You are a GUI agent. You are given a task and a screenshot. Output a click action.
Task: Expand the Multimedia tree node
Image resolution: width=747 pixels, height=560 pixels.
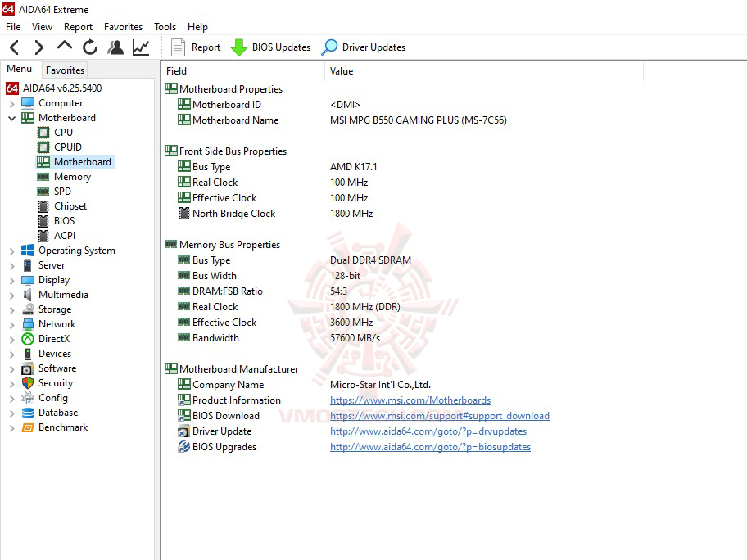[x=12, y=296]
